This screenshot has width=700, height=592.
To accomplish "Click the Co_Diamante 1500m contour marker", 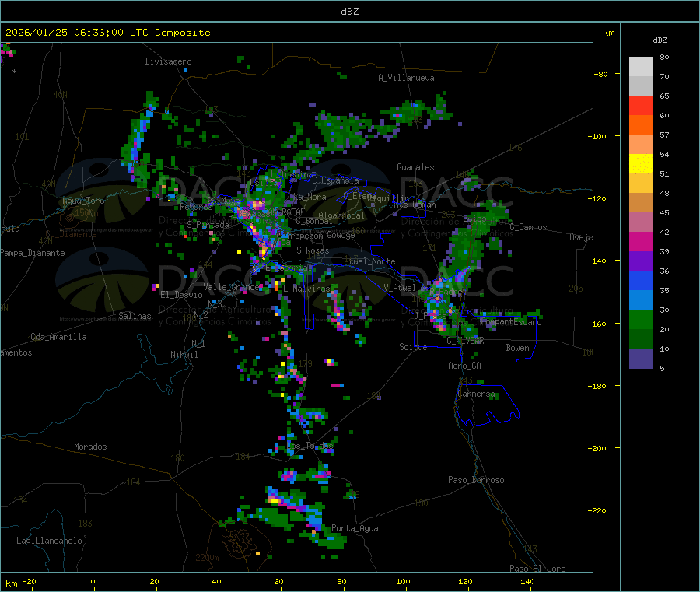I will click(x=86, y=213).
